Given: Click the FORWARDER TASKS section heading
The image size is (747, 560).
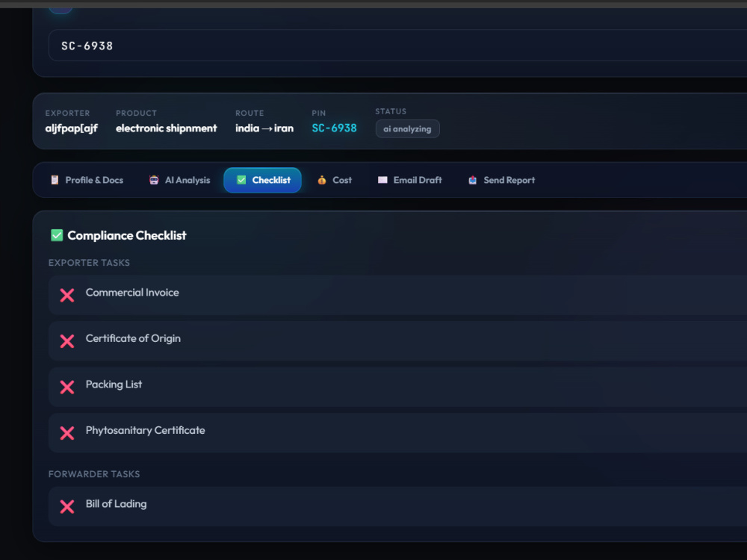Looking at the screenshot, I should pos(94,474).
